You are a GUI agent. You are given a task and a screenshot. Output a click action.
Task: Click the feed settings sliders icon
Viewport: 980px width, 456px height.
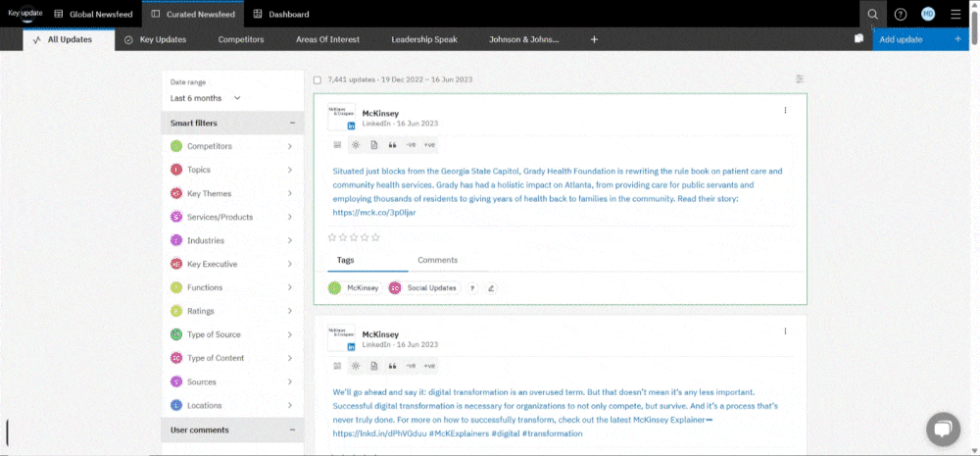800,79
